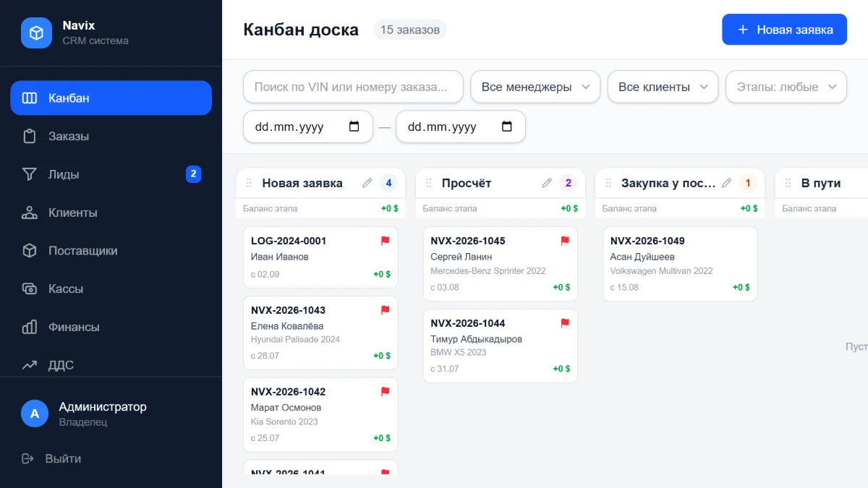The height and width of the screenshot is (488, 868).
Task: Open the Кассы section
Action: point(111,288)
